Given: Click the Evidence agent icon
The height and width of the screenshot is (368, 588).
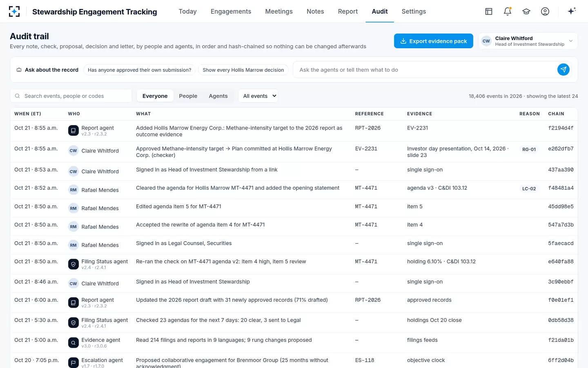Looking at the screenshot, I should coord(73,343).
